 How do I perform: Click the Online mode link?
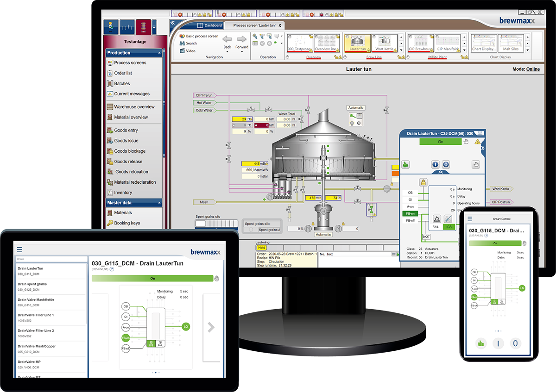[533, 69]
